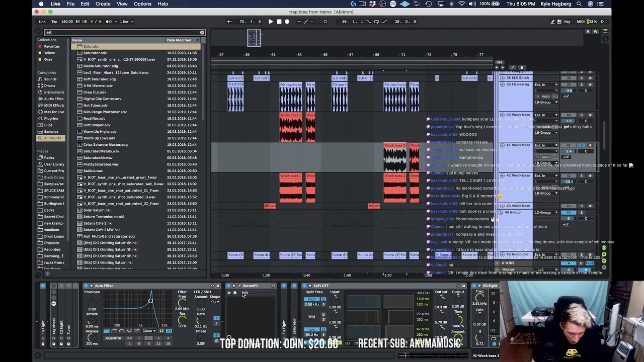Toggle the metronome button
The height and width of the screenshot is (362, 644).
click(x=109, y=22)
